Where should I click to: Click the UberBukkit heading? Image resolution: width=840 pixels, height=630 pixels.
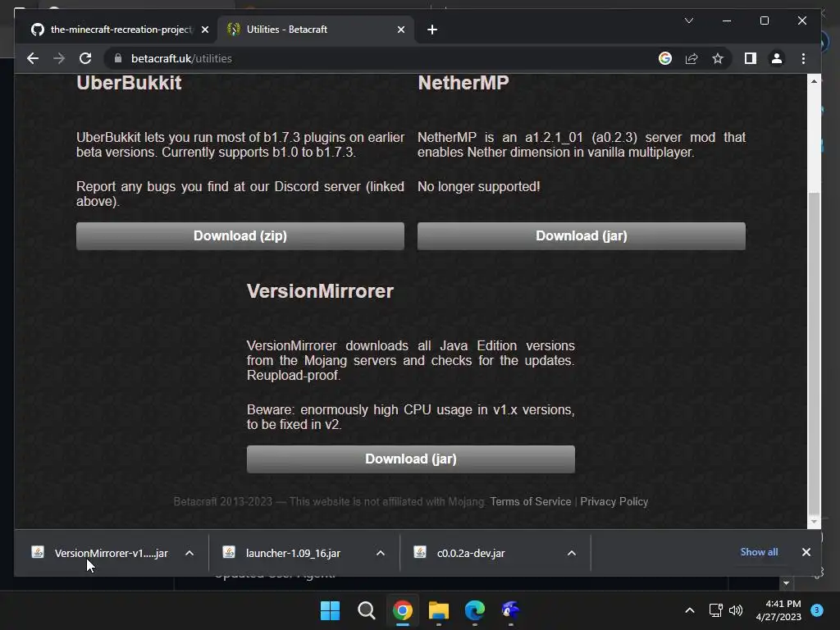129,83
